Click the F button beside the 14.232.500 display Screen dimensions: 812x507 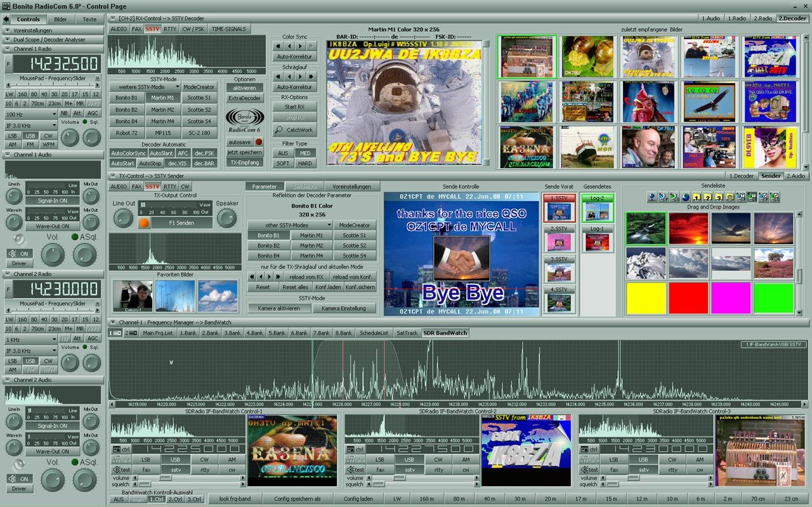pos(8,65)
